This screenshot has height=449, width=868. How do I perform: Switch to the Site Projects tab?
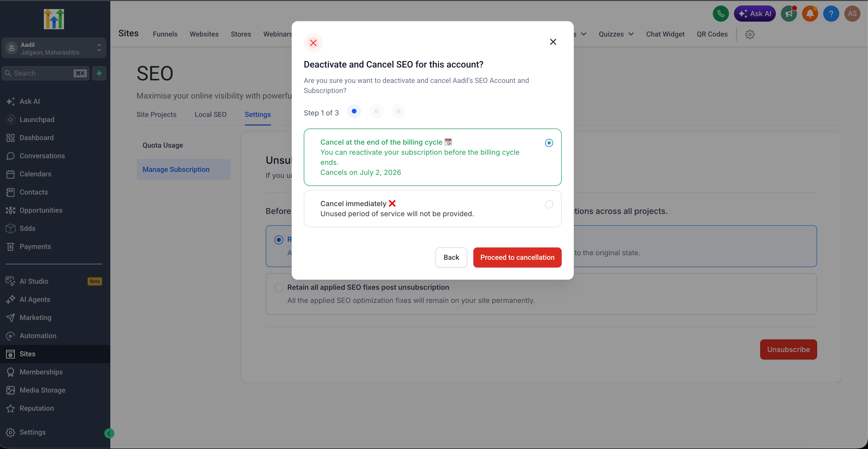tap(156, 114)
